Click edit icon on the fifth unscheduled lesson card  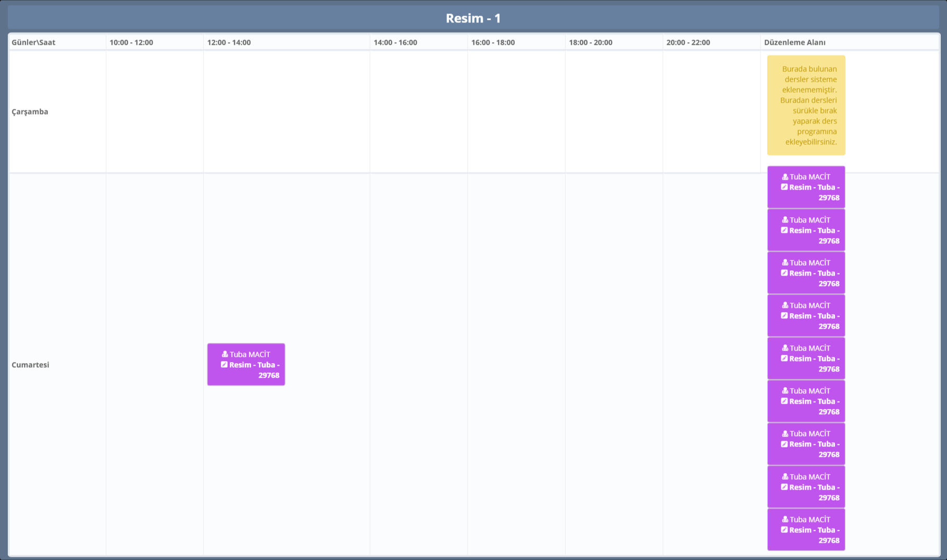tap(784, 358)
